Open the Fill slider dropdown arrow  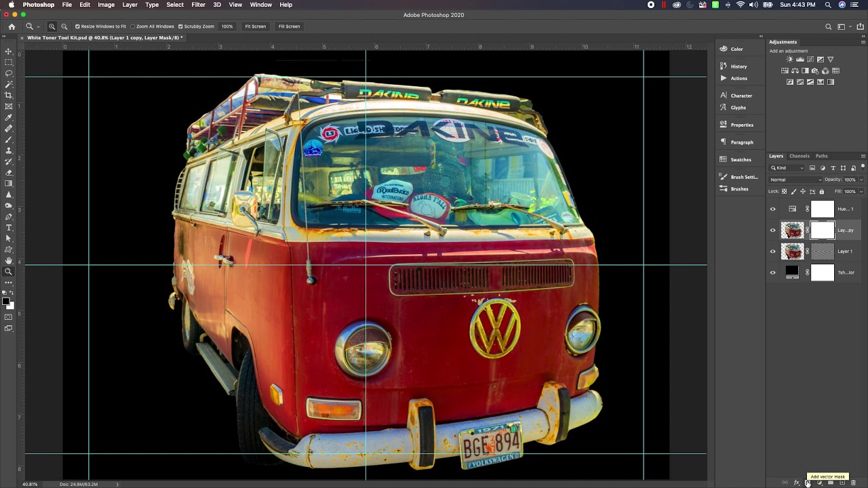(x=861, y=191)
